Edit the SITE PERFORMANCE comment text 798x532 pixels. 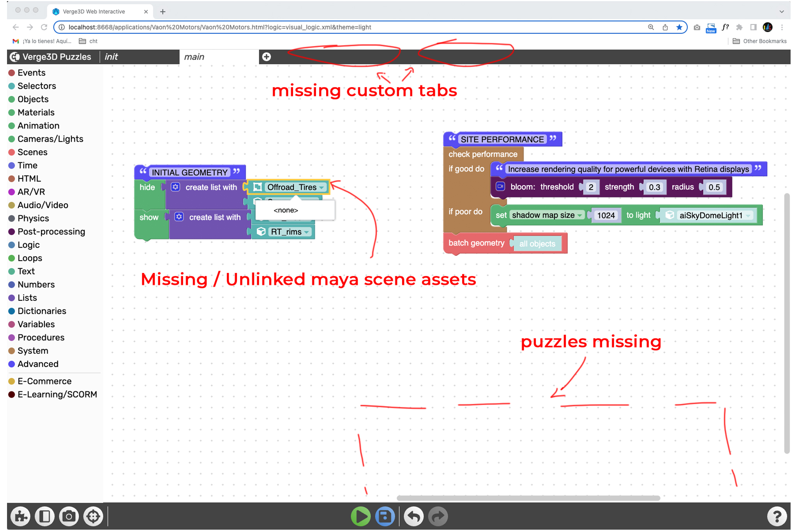pos(502,139)
